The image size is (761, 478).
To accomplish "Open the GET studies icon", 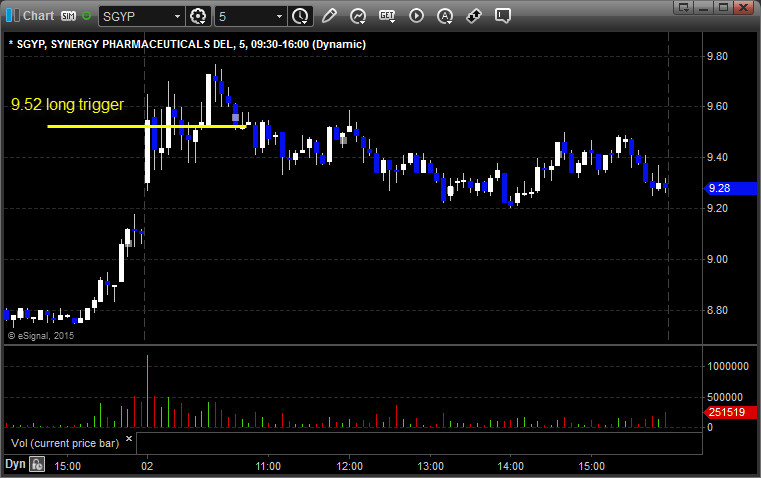I will tap(387, 16).
